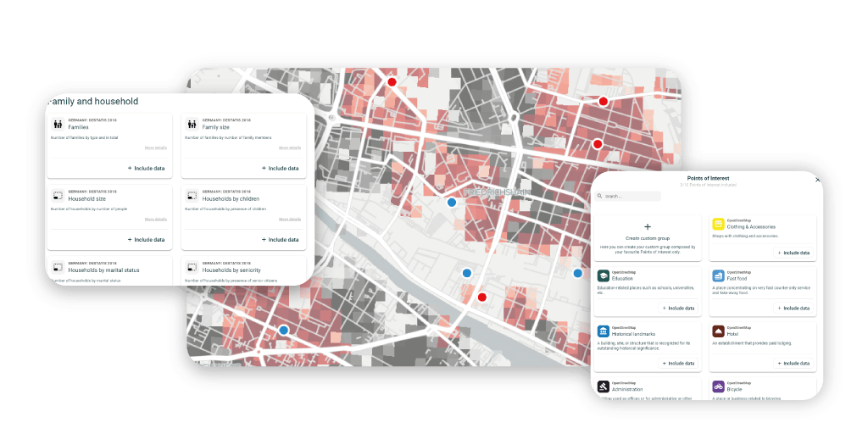This screenshot has height=434, width=868.
Task: Include data for Households by children
Action: tap(280, 240)
